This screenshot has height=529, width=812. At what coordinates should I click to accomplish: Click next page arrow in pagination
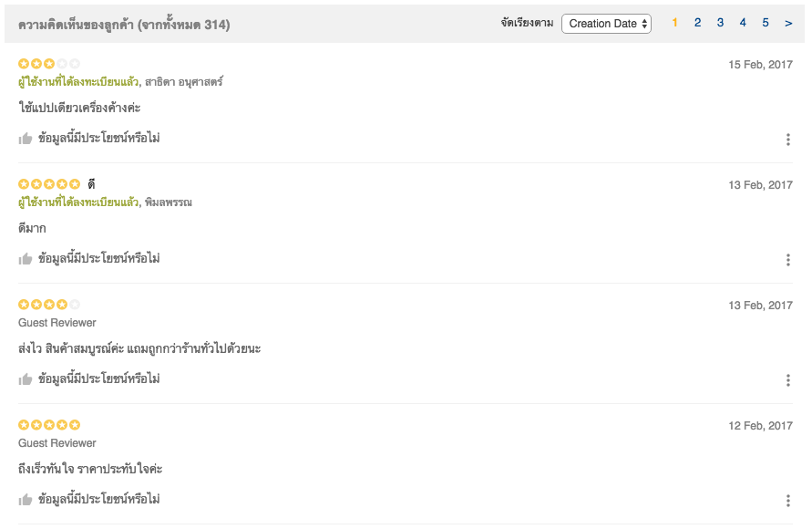788,23
